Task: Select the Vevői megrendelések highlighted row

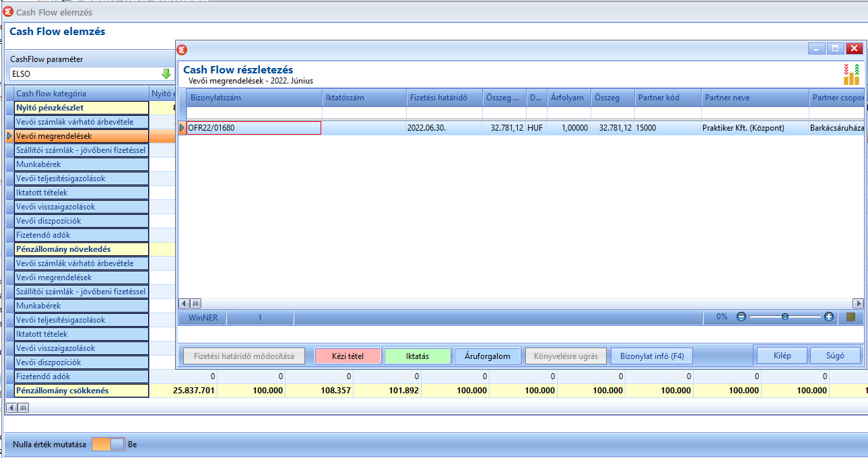Action: pyautogui.click(x=81, y=136)
